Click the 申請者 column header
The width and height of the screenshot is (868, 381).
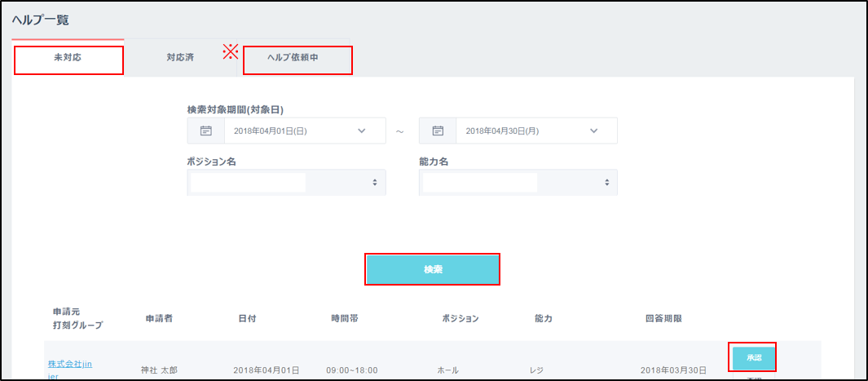click(161, 318)
